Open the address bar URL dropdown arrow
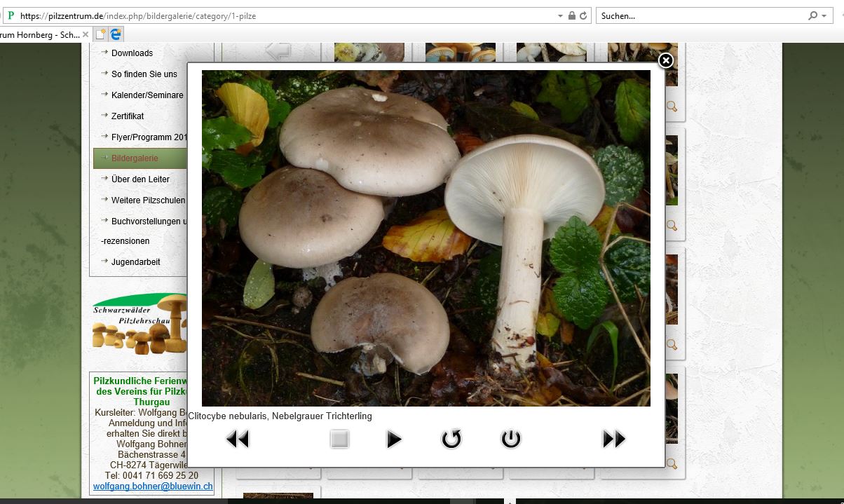This screenshot has width=844, height=504. point(560,15)
